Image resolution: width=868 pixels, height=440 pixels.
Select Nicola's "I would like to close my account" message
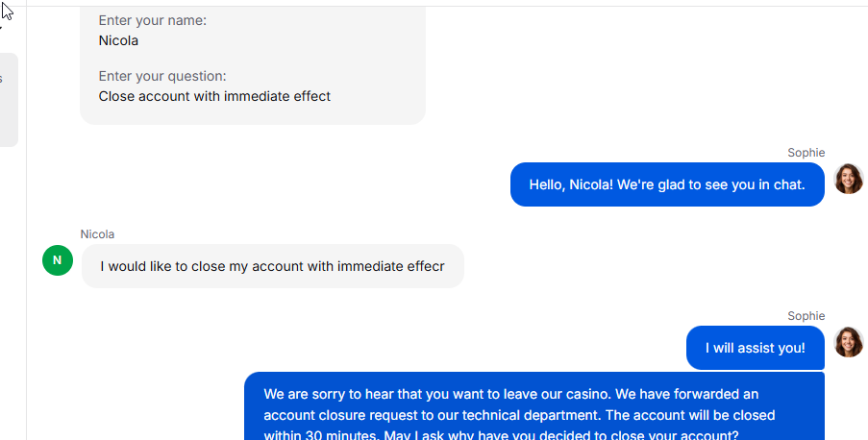(272, 266)
